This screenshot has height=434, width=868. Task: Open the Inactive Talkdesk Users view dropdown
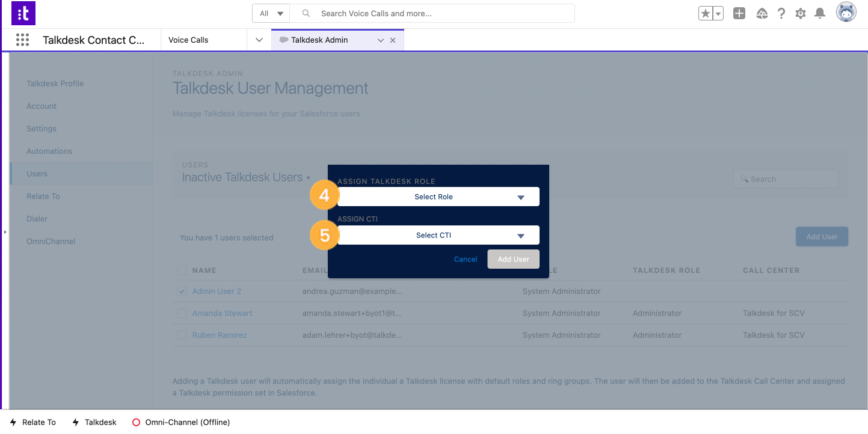[x=247, y=177]
